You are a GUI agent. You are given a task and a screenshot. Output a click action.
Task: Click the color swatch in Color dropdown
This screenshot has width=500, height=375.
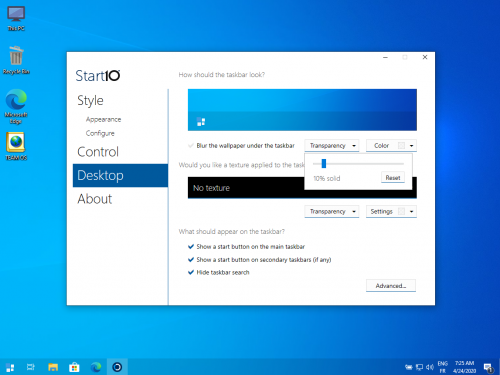click(402, 146)
